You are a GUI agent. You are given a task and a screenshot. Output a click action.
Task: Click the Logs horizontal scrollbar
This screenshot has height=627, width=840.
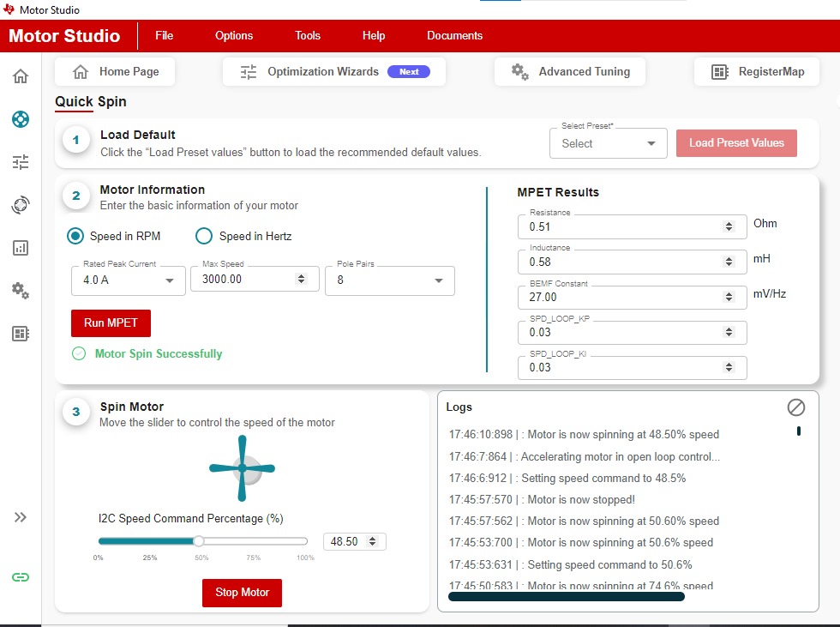(x=567, y=596)
